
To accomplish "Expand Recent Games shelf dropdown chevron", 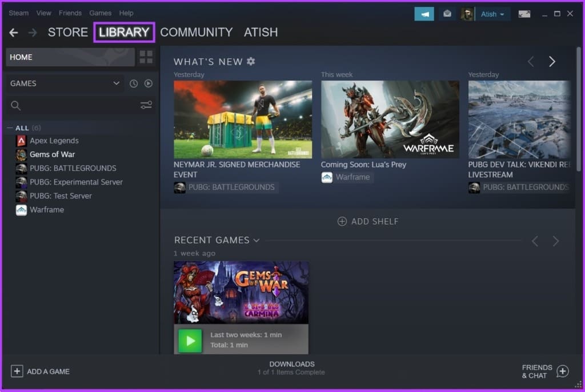I will coord(257,241).
